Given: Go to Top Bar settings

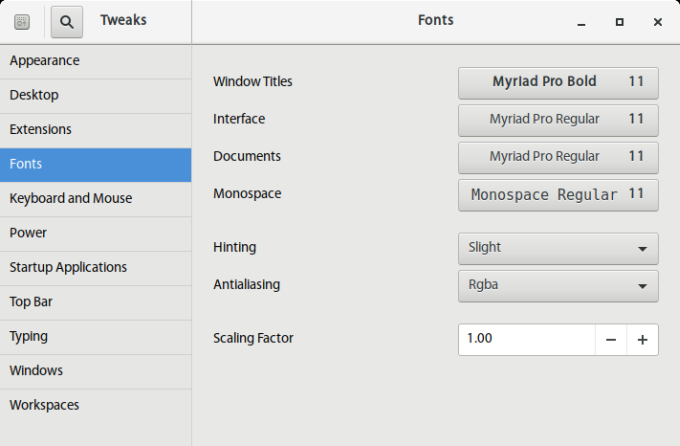Looking at the screenshot, I should pos(95,302).
